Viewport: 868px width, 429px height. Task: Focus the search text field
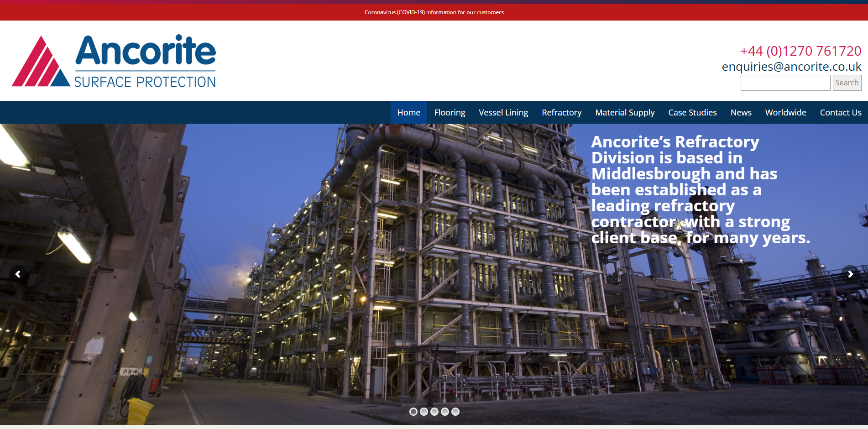point(785,83)
